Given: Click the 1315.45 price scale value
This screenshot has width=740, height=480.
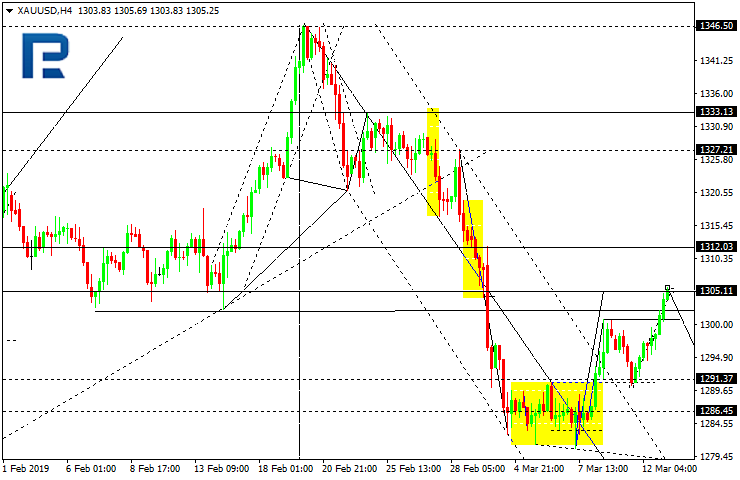Looking at the screenshot, I should [x=716, y=226].
